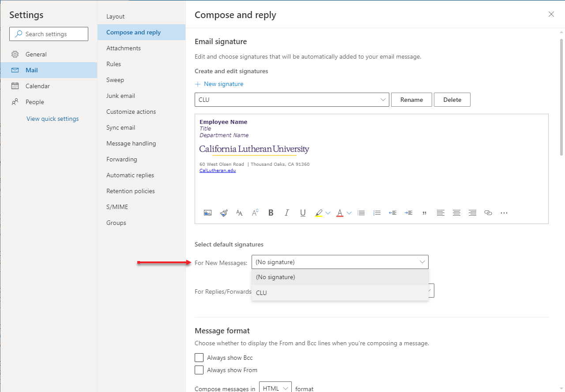Align signature text left
The image size is (565, 392).
click(x=441, y=213)
